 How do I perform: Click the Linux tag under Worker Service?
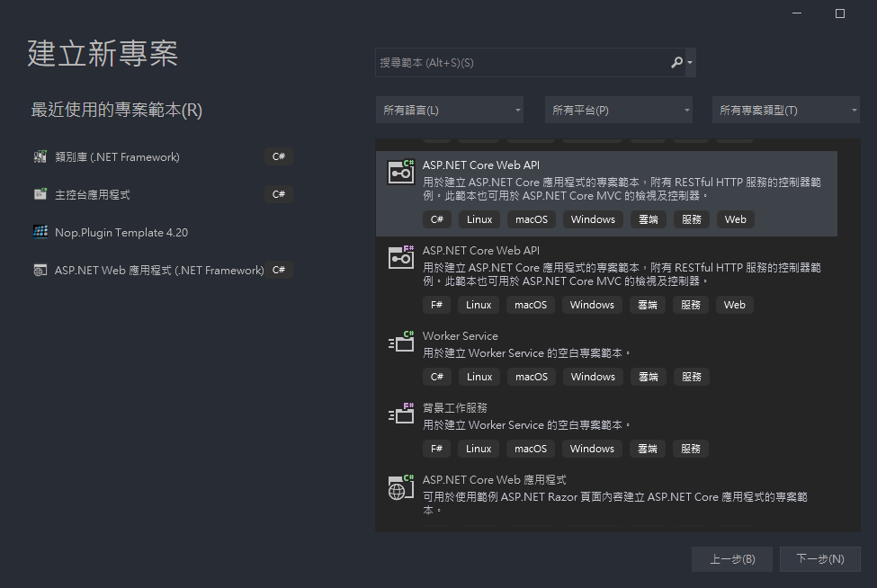tap(479, 377)
